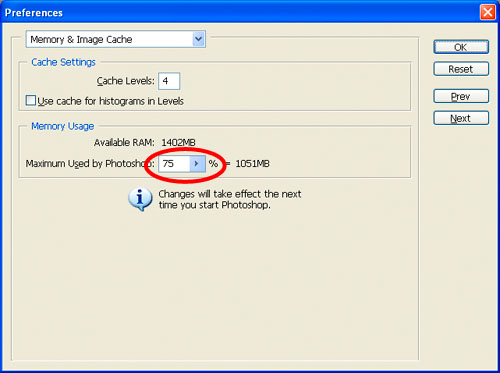Image resolution: width=500 pixels, height=373 pixels.
Task: Click the Cache Levels input field
Action: 169,81
